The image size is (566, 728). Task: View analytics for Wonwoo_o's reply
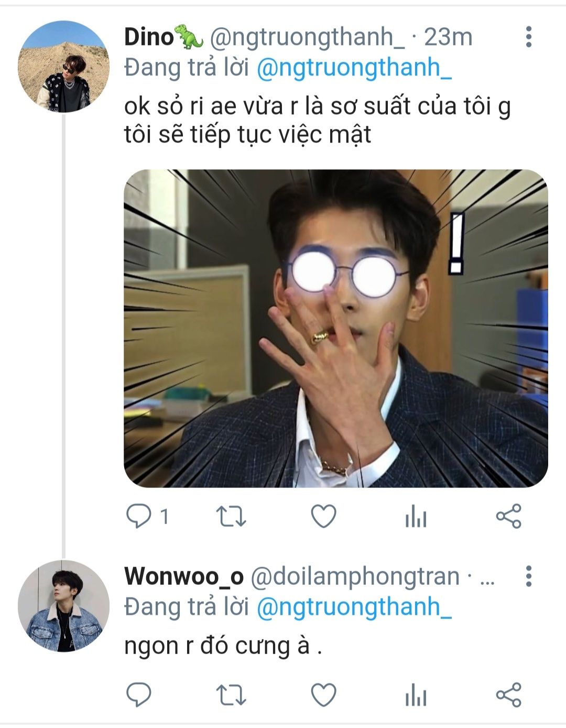point(416,695)
